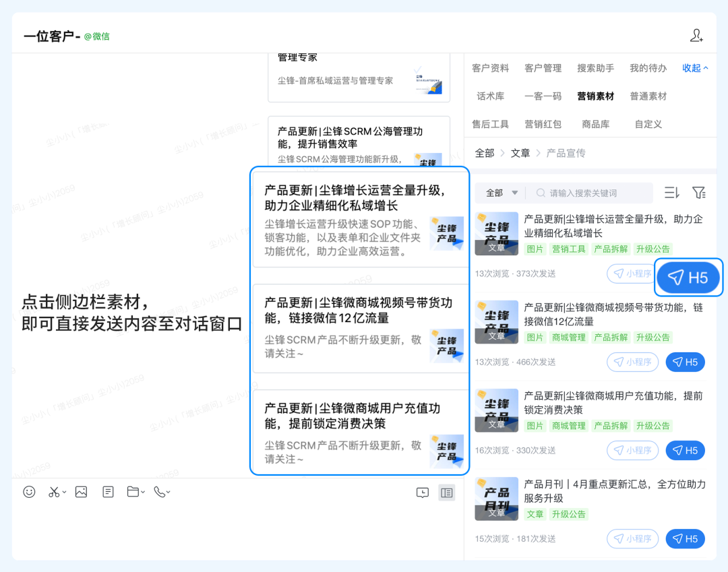The height and width of the screenshot is (572, 728).
Task: Select the 话术库 tab
Action: coord(490,96)
